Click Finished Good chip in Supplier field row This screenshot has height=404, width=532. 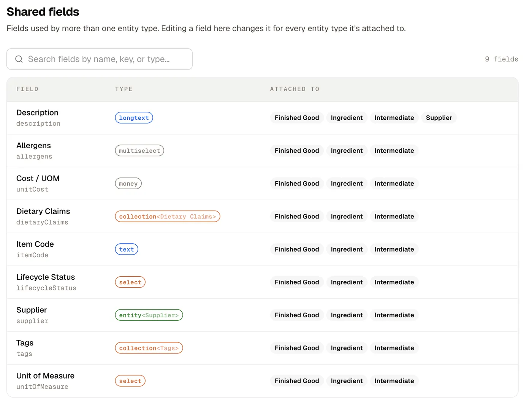point(297,315)
